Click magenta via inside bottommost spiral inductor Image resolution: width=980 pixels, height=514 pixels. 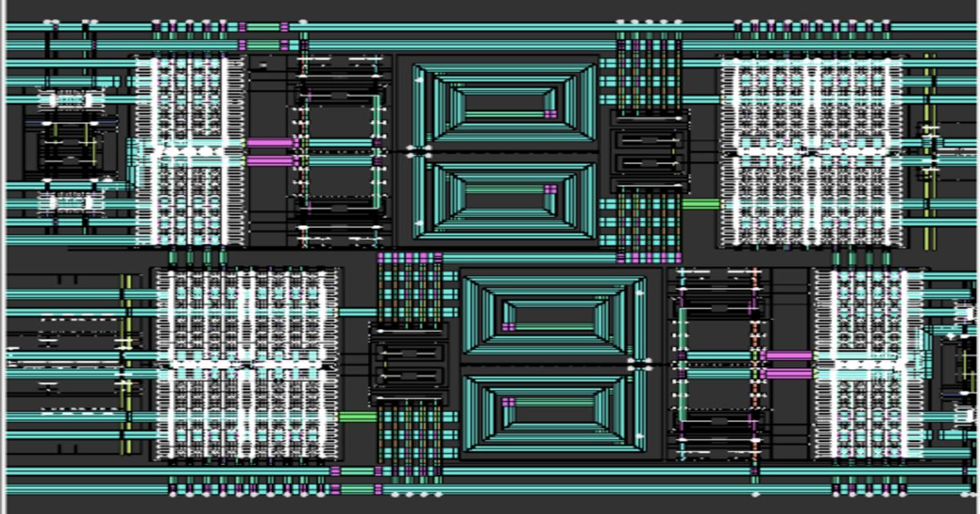[508, 401]
